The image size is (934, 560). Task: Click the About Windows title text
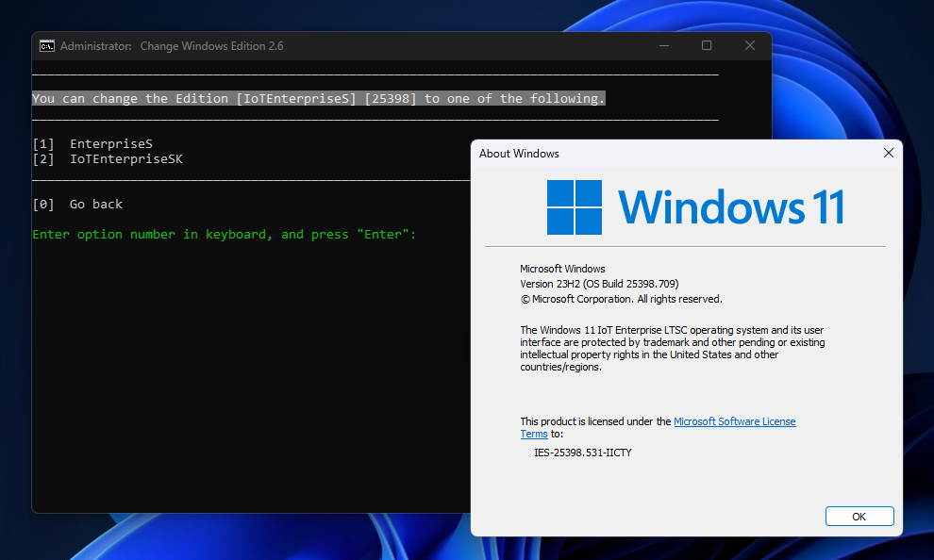(519, 154)
